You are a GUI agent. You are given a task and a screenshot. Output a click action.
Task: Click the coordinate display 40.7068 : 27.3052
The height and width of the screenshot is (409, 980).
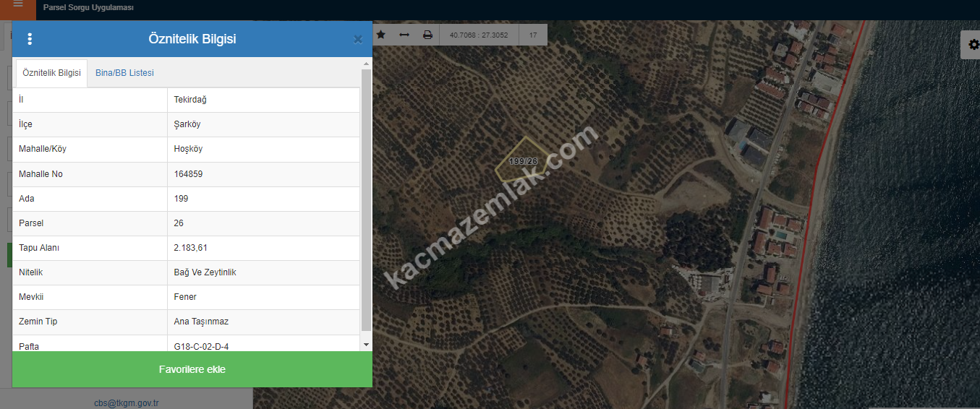pos(479,35)
